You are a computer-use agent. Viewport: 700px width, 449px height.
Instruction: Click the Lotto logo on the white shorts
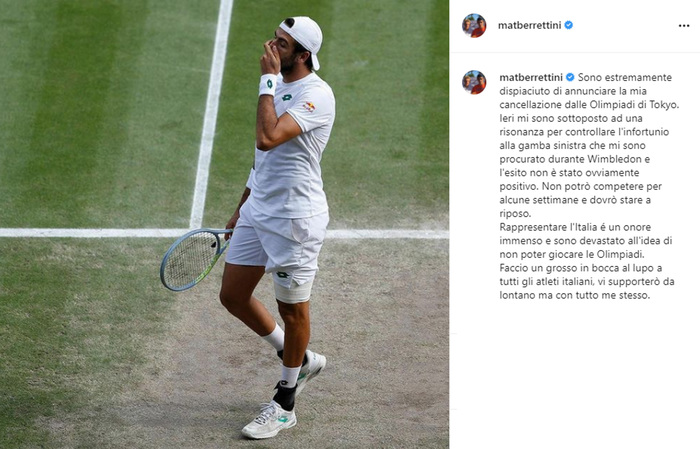pyautogui.click(x=282, y=274)
